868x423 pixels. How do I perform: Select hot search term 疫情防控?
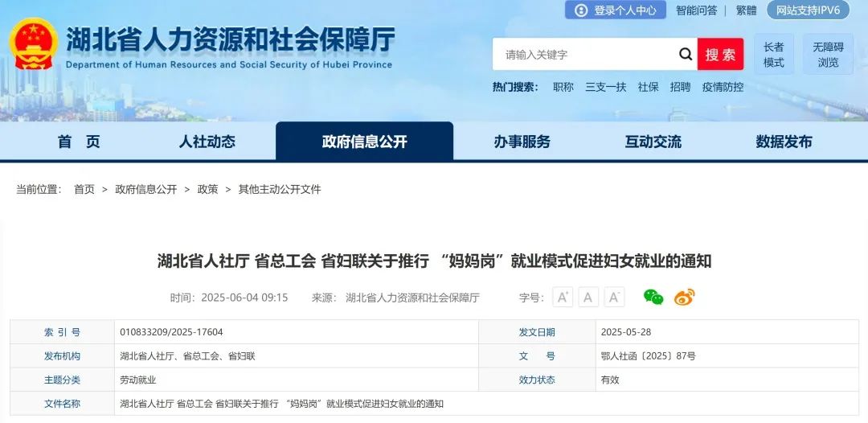click(x=723, y=87)
